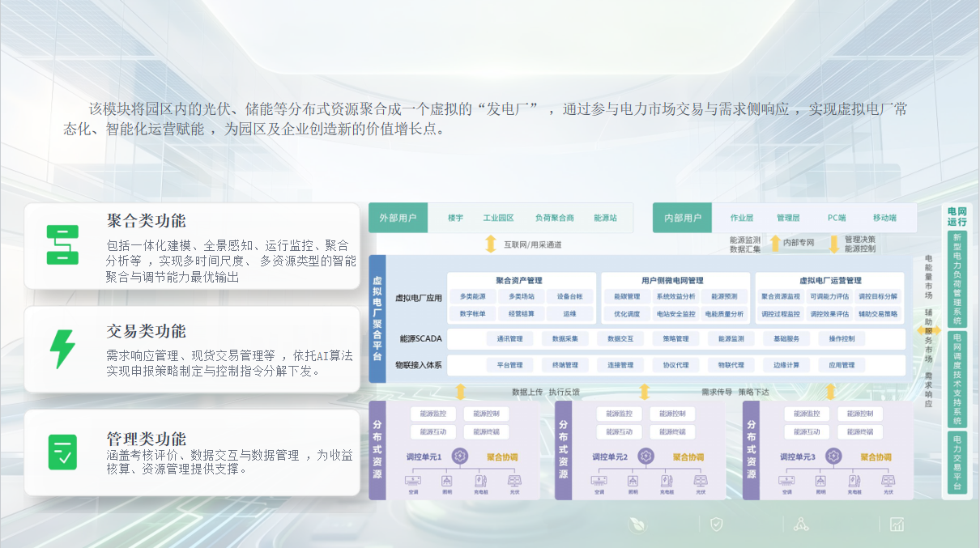The height and width of the screenshot is (548, 980).
Task: Click the green aggregation icon beside 聚合类功能
Action: click(x=62, y=244)
